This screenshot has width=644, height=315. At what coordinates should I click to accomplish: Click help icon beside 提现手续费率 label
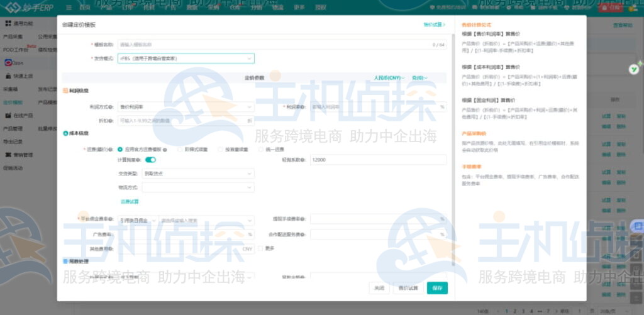tap(303, 219)
